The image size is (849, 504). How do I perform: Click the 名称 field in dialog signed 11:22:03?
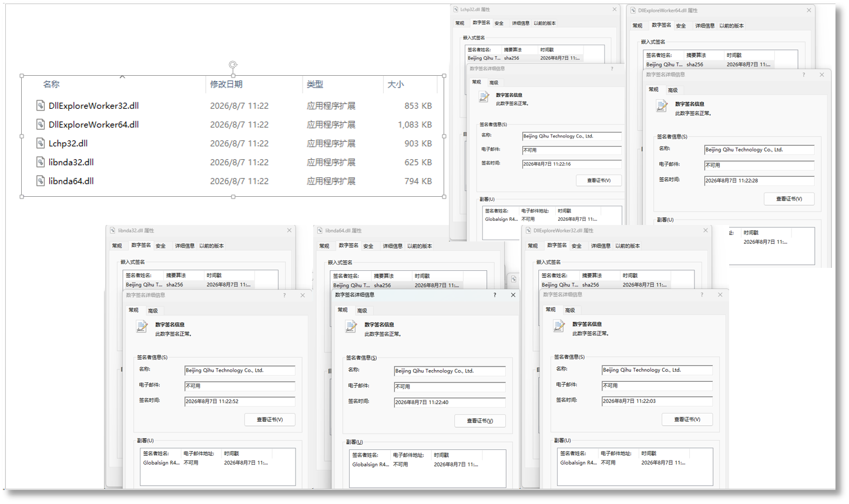click(657, 370)
